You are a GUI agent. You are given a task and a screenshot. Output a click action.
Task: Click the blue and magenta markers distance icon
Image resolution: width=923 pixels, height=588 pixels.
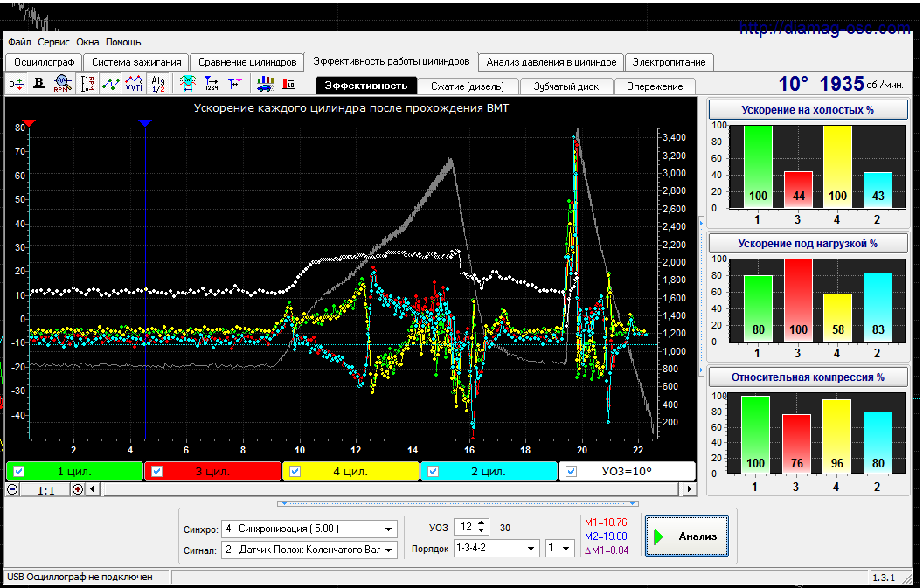tap(235, 84)
